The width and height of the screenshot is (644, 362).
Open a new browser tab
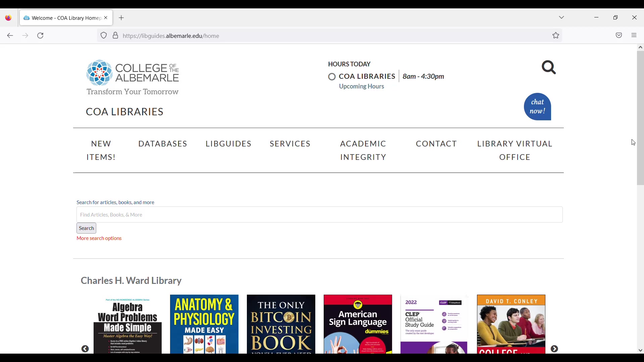[122, 18]
